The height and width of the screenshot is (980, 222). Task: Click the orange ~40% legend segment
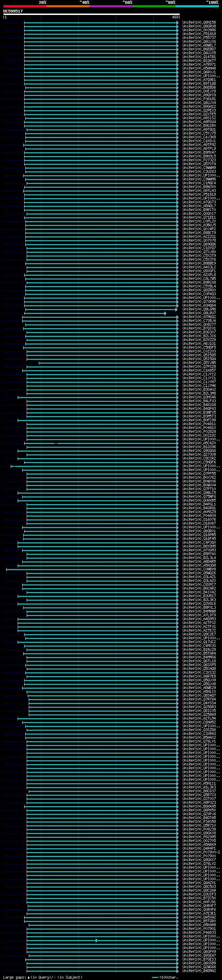68,6
